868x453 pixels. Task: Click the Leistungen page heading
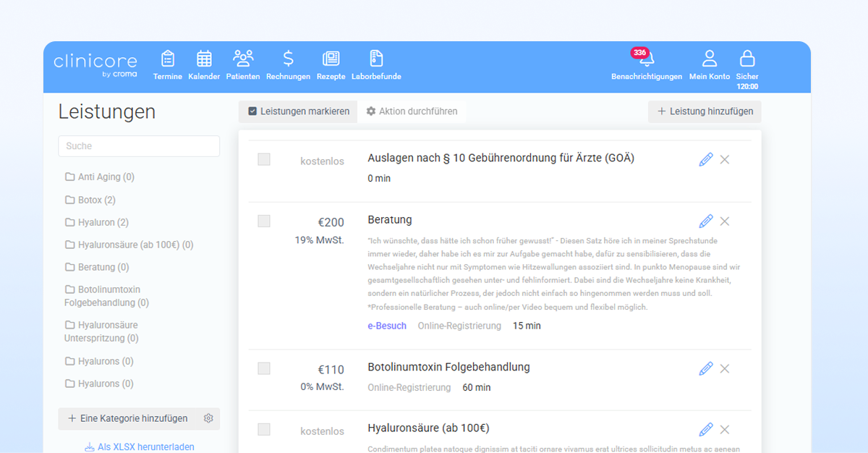point(107,111)
